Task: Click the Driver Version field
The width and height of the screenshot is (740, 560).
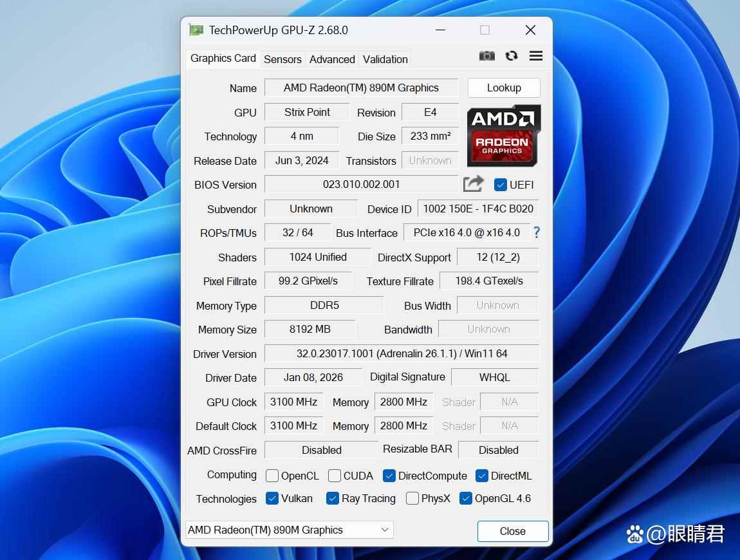Action: [x=402, y=353]
